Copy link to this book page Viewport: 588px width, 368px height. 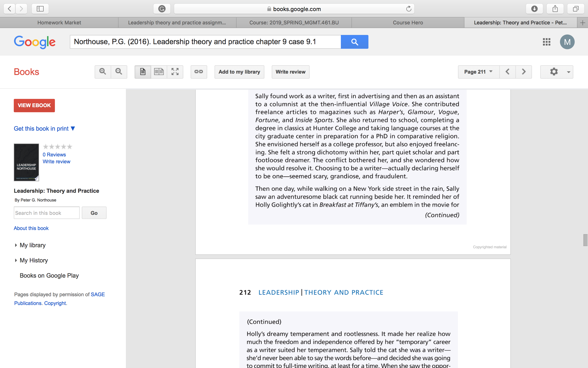(199, 72)
